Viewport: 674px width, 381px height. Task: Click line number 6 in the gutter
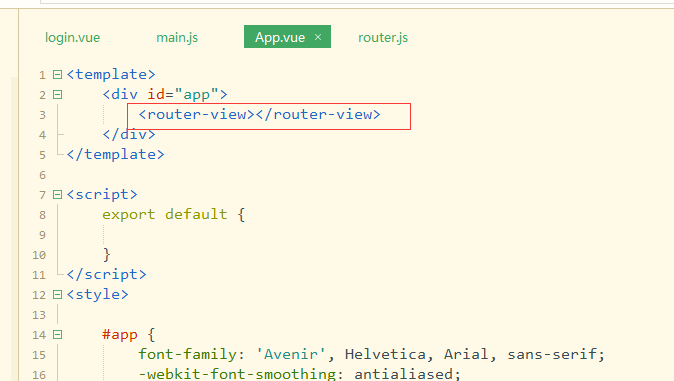coord(42,175)
